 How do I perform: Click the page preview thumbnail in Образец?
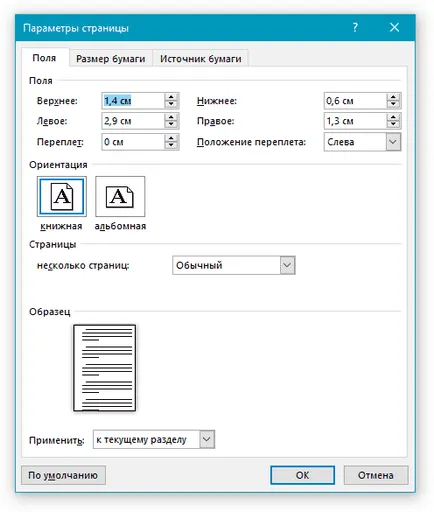click(105, 368)
